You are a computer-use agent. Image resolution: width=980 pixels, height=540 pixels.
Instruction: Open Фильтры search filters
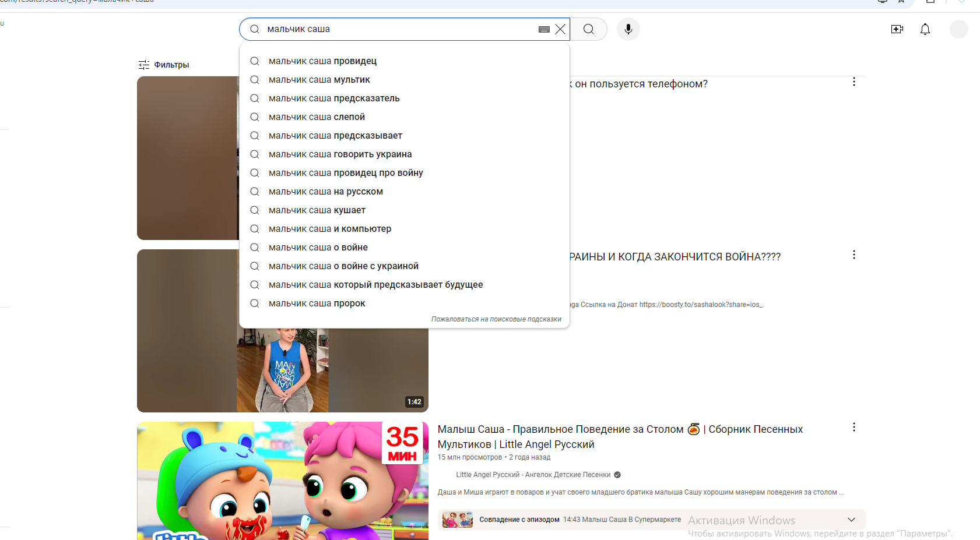[164, 65]
